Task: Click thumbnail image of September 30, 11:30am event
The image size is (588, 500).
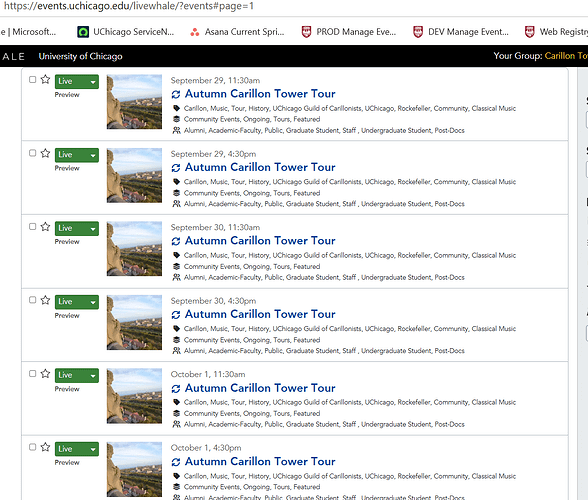Action: pos(134,249)
